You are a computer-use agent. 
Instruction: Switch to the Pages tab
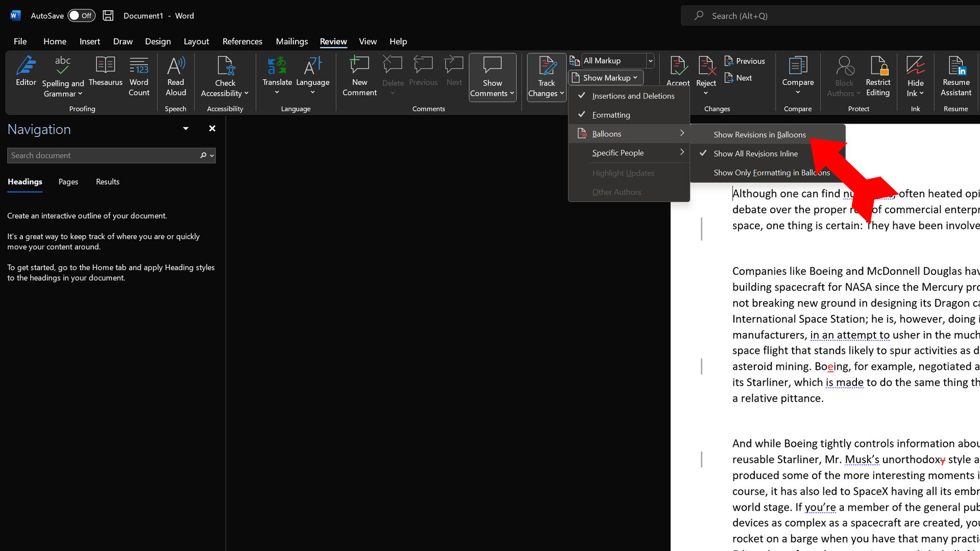click(68, 182)
